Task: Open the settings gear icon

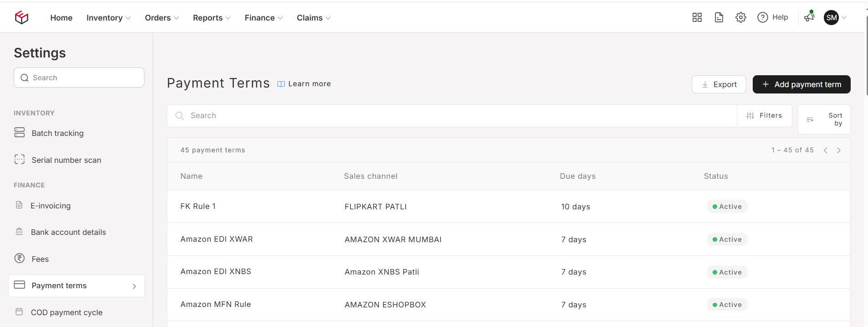Action: point(741,17)
